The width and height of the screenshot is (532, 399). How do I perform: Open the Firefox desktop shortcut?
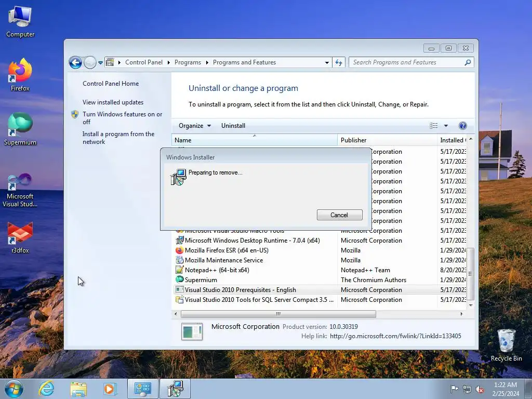20,75
